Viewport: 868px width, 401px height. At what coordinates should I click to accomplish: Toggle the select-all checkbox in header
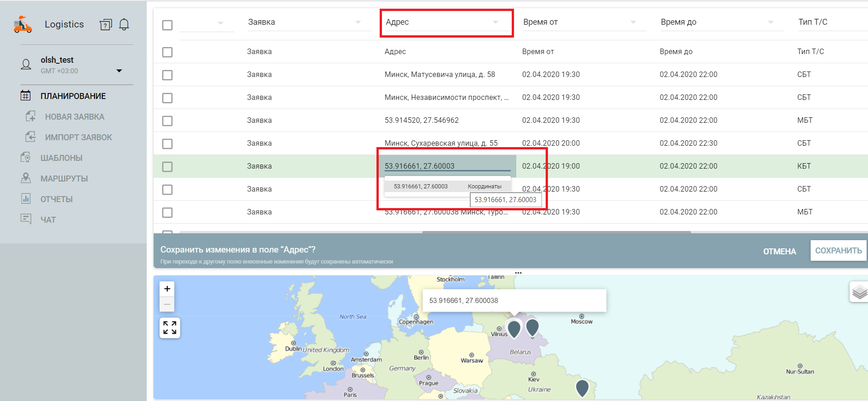(167, 25)
